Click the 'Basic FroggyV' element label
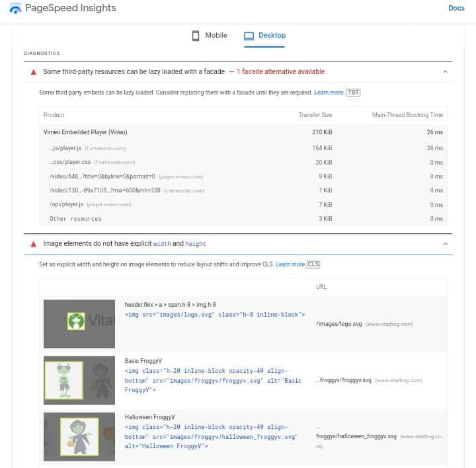 (x=143, y=361)
